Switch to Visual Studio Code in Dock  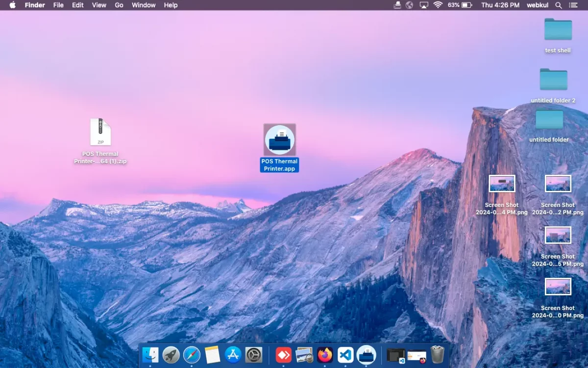pos(345,355)
